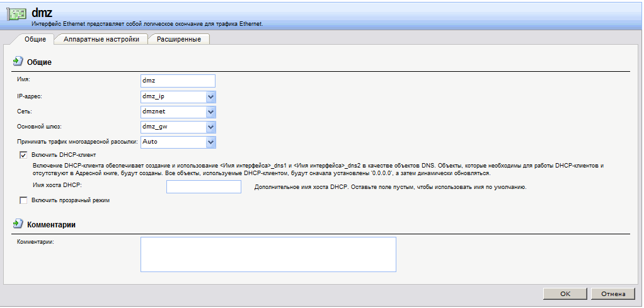This screenshot has width=644, height=308.
Task: Click the Отмена button
Action: click(x=613, y=294)
